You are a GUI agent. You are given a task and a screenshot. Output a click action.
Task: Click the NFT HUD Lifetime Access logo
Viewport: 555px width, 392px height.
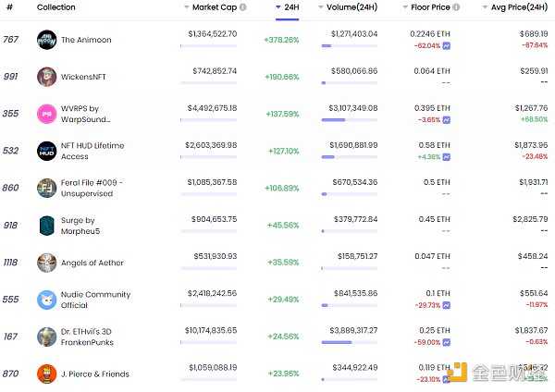[x=47, y=151]
